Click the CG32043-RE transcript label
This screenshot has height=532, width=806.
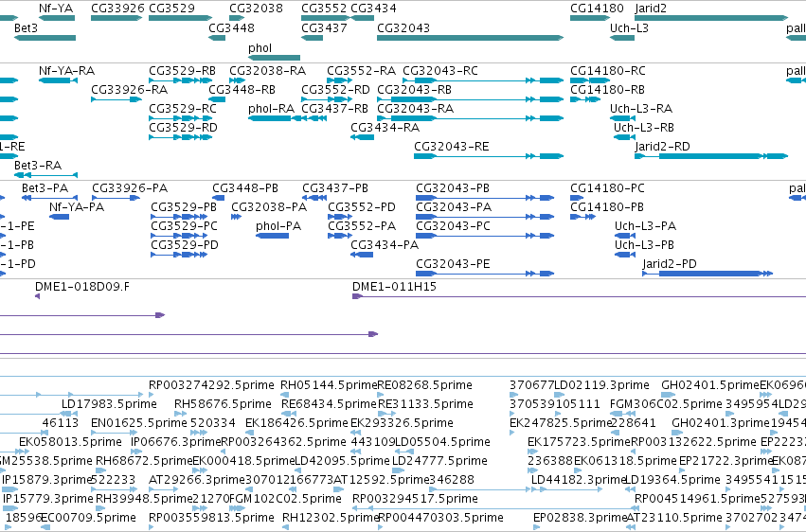pos(452,147)
